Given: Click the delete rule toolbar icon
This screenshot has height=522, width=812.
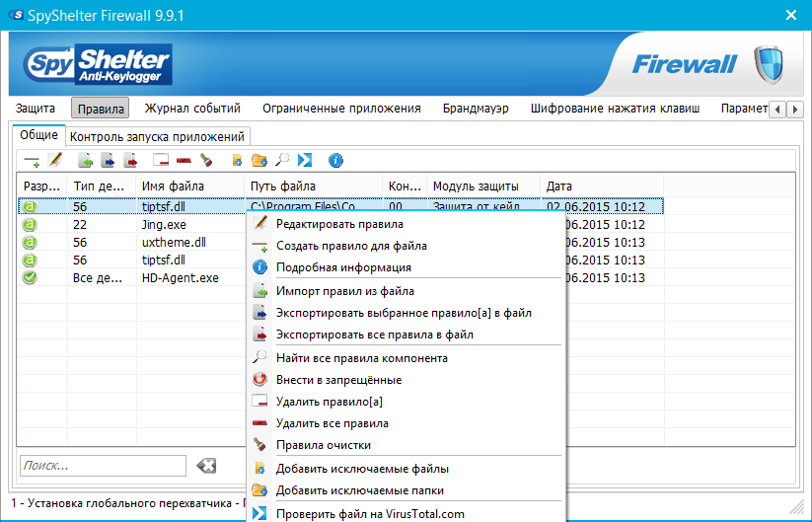Looking at the screenshot, I should 161,160.
